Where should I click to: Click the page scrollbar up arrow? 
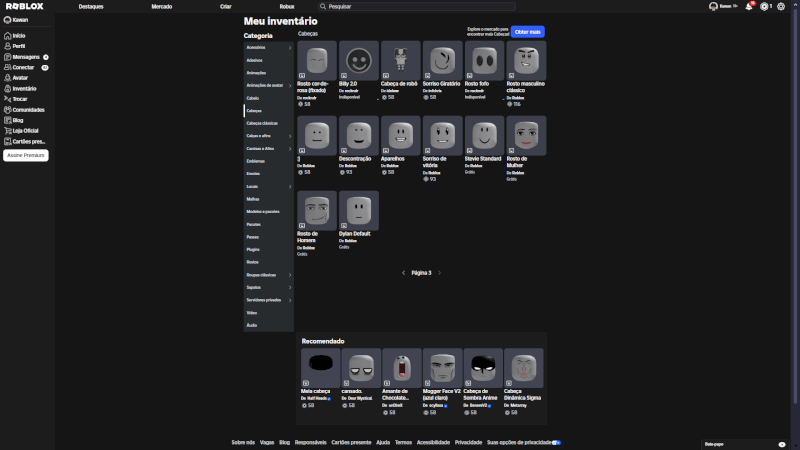tap(796, 3)
